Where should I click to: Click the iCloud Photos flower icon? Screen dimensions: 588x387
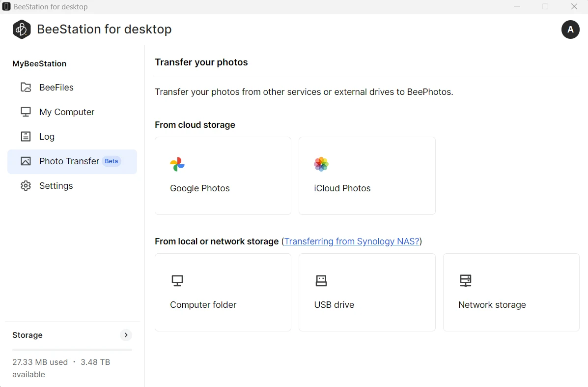(x=321, y=164)
